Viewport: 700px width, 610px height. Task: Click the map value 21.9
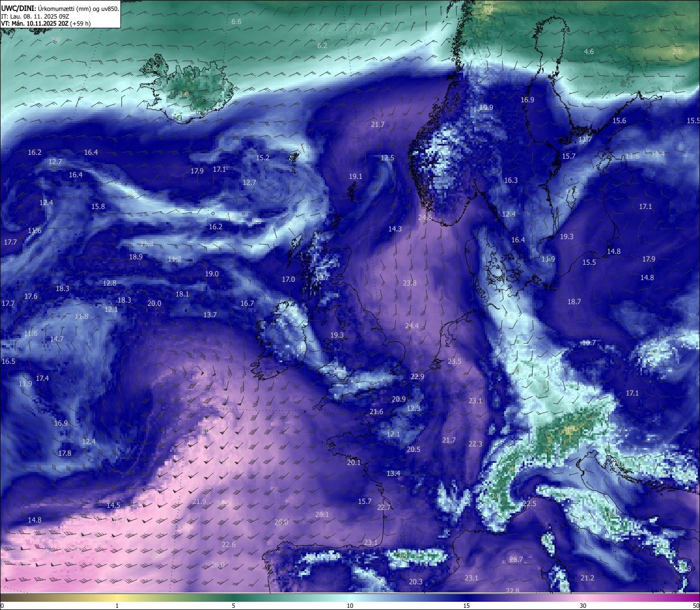tap(199, 502)
